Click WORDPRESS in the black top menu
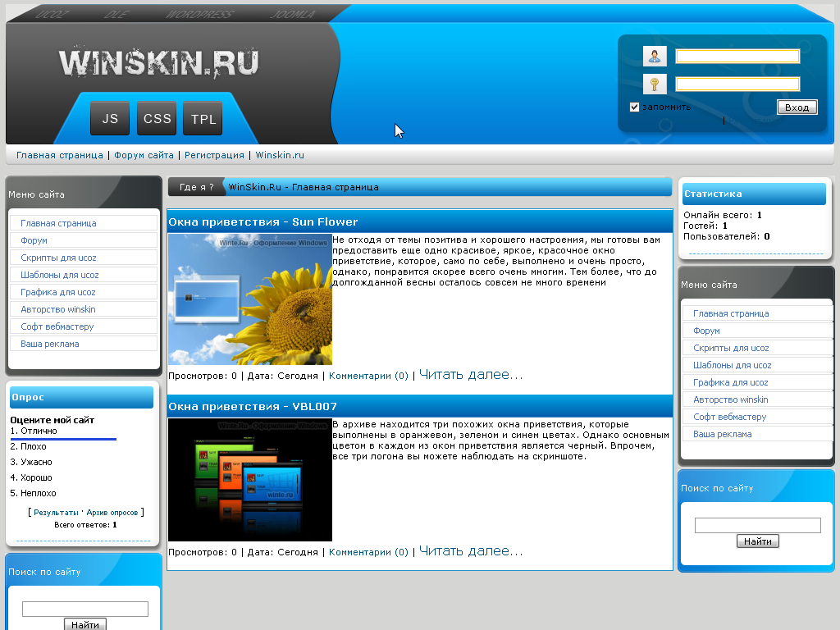 click(x=201, y=13)
